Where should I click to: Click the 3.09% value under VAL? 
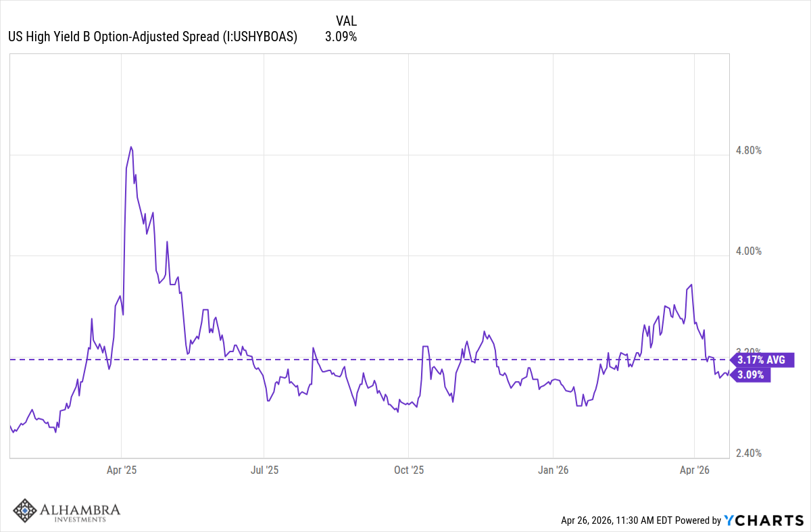(341, 37)
